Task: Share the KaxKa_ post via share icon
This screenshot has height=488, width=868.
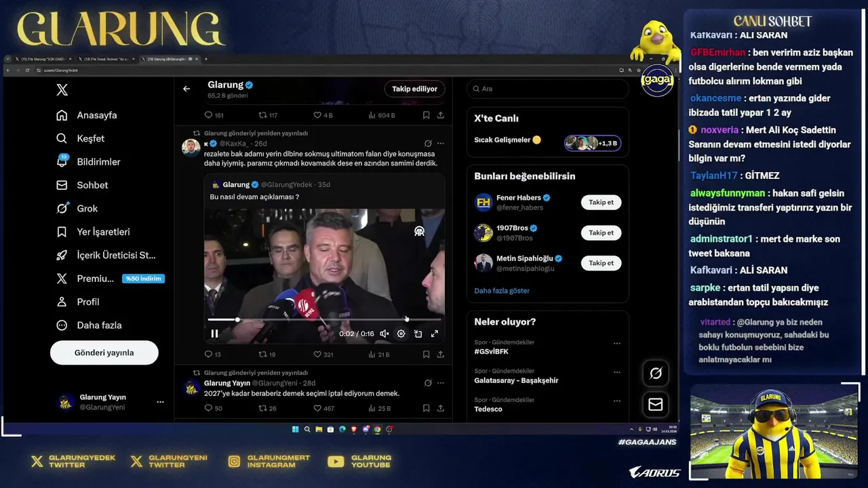Action: 441,354
